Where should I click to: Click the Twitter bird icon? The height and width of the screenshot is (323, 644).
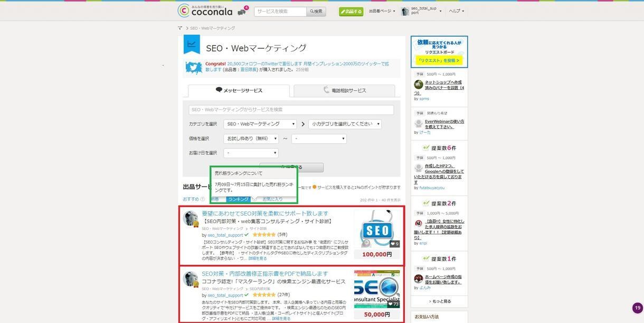pos(194,67)
